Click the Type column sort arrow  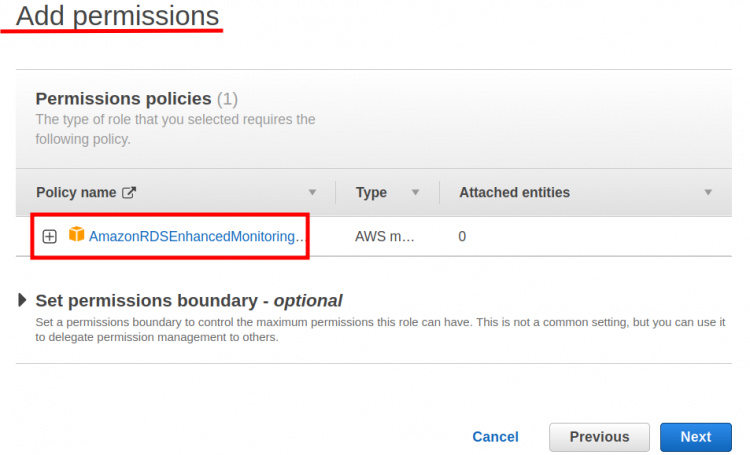pos(415,193)
